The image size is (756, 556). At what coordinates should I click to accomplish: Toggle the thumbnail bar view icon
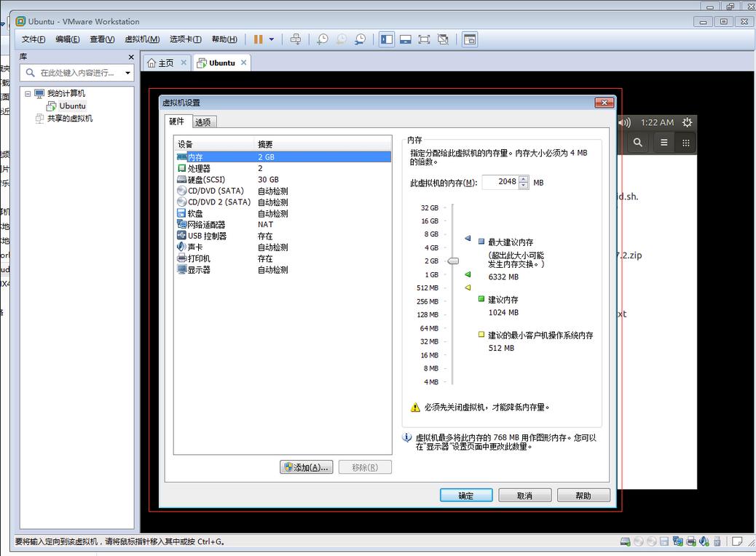click(x=406, y=39)
